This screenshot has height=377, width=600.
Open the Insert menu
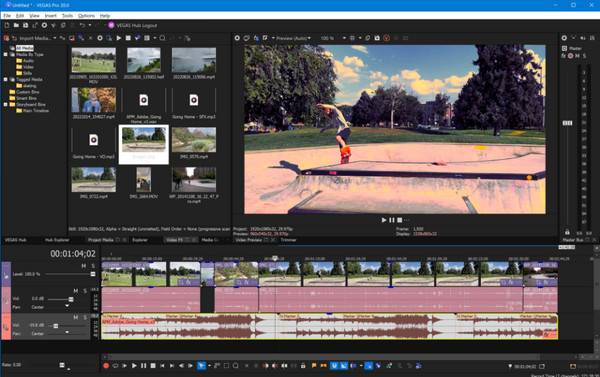click(x=51, y=16)
